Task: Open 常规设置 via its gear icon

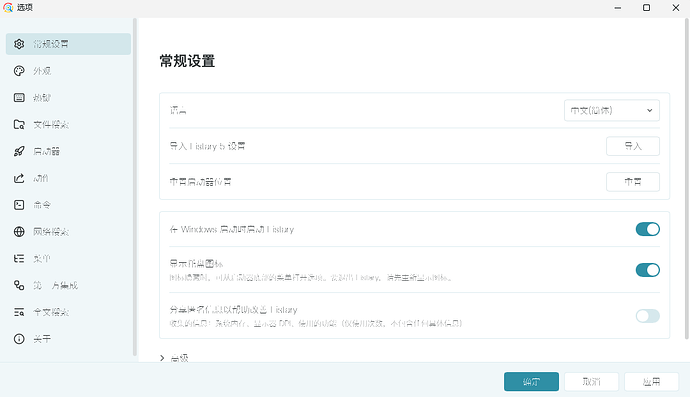Action: click(19, 44)
